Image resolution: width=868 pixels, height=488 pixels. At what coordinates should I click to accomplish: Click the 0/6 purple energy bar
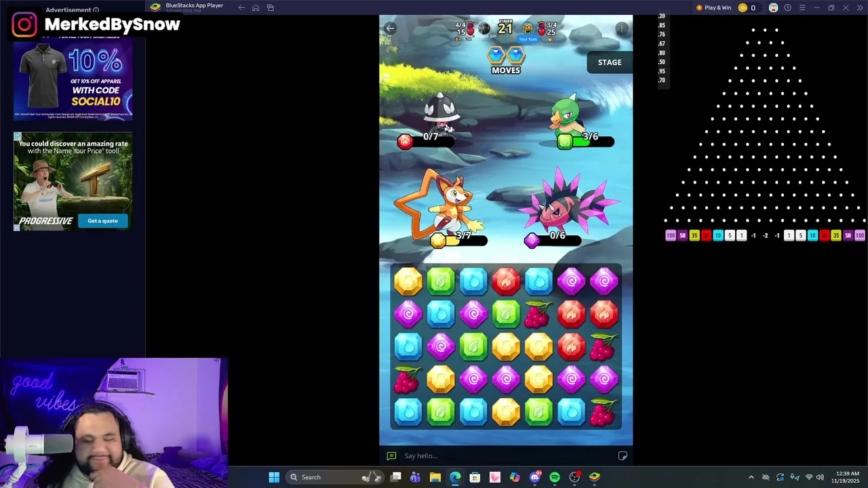click(553, 240)
